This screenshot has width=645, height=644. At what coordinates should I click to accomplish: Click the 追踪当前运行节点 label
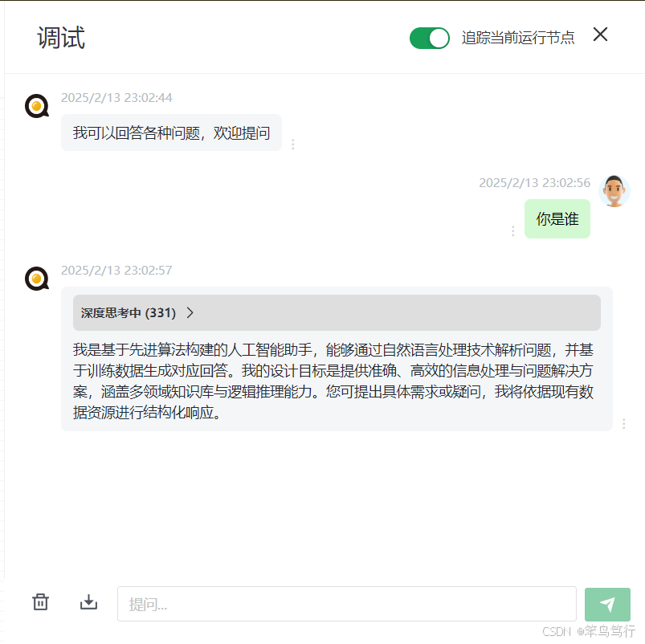tap(517, 38)
